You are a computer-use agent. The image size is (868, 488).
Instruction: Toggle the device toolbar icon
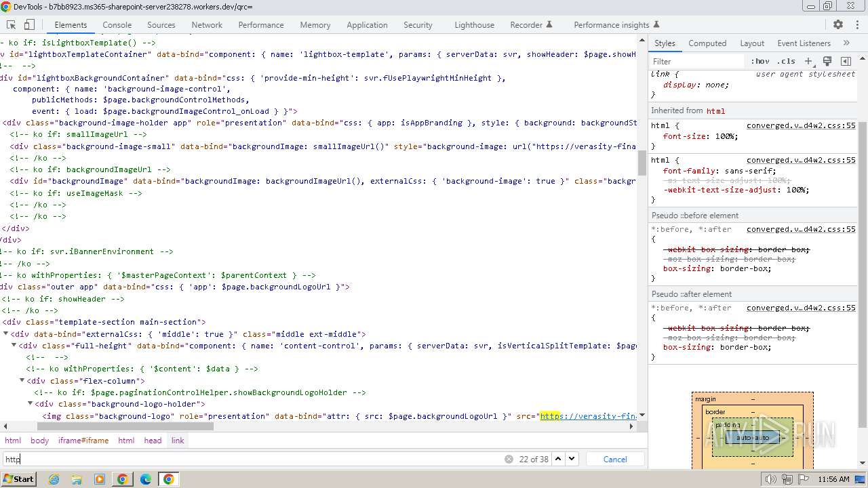point(29,24)
